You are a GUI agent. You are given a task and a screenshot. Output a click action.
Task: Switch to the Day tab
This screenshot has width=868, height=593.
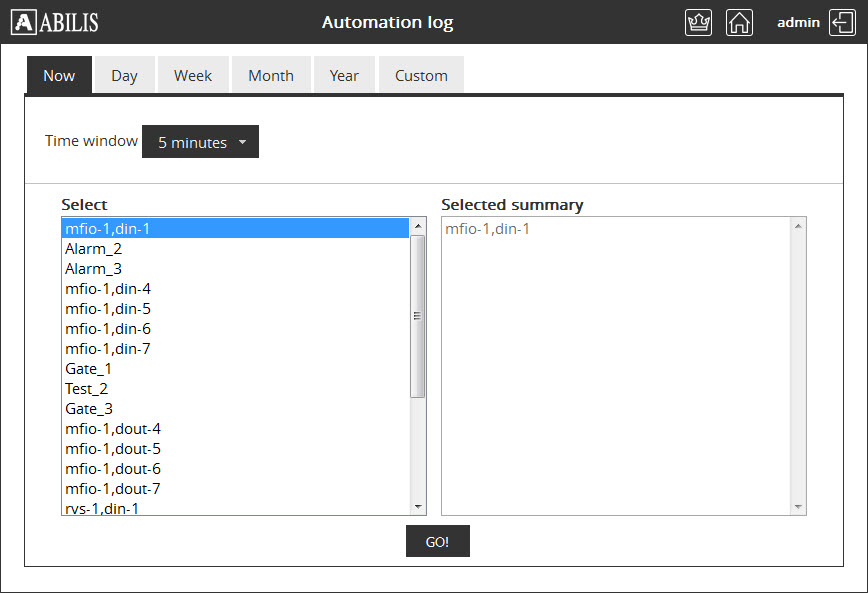[x=124, y=76]
